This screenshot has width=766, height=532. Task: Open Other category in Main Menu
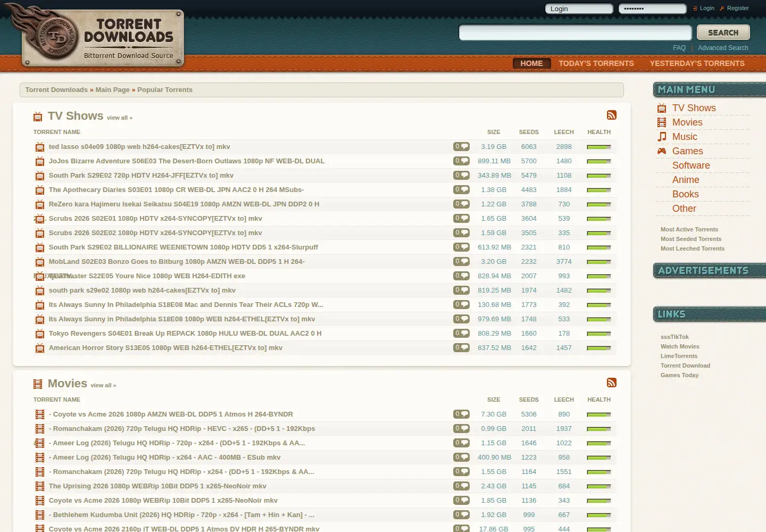[684, 209]
